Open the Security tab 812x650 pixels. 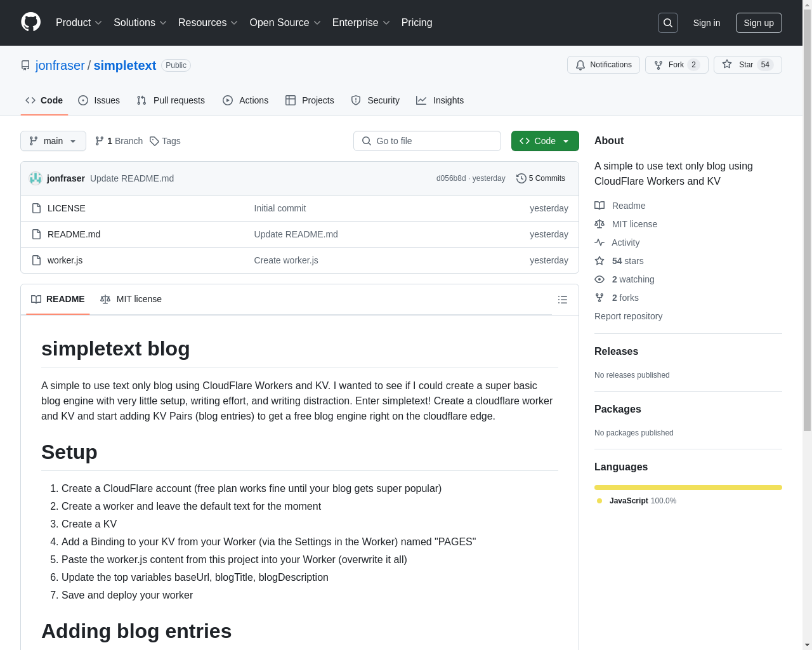376,100
